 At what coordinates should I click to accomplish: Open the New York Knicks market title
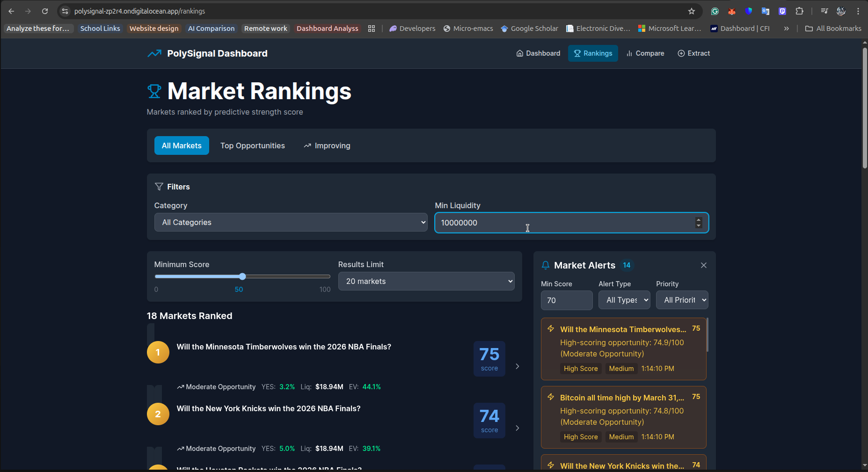(x=269, y=408)
